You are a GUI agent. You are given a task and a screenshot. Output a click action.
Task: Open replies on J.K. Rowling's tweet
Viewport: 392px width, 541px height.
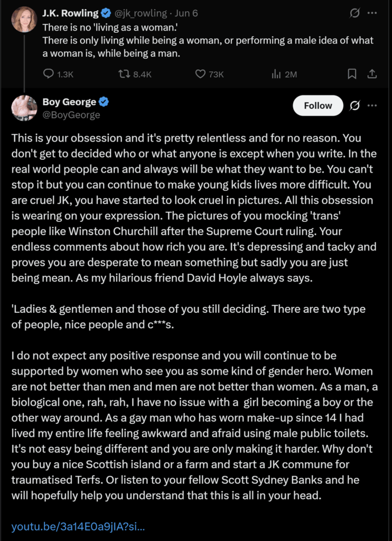point(58,74)
